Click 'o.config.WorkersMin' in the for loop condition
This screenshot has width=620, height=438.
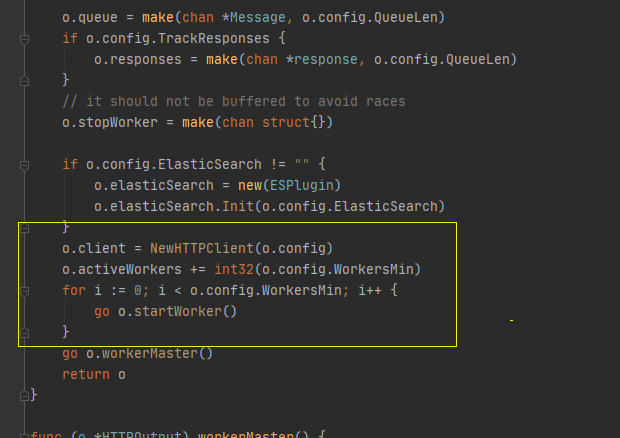point(265,291)
